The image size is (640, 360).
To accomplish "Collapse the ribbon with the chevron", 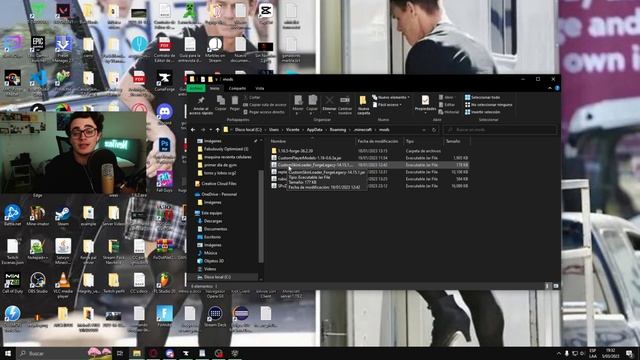I will [x=550, y=88].
